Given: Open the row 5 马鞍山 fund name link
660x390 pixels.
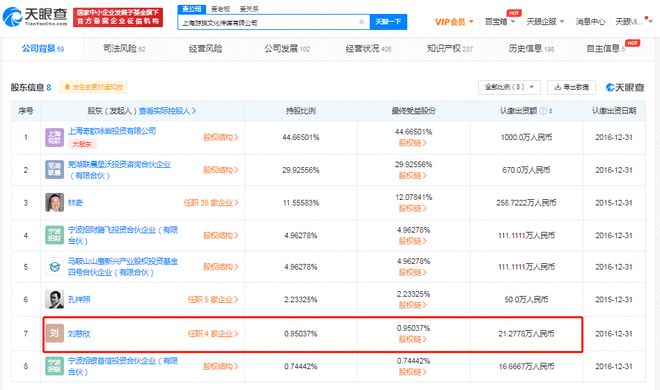Looking at the screenshot, I should pos(123,267).
